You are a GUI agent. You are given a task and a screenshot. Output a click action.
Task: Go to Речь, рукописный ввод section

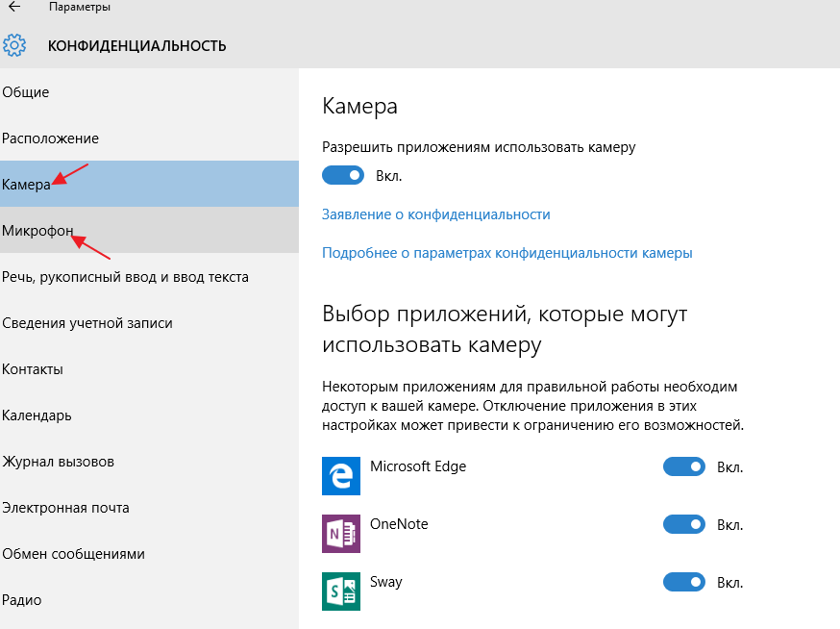125,277
